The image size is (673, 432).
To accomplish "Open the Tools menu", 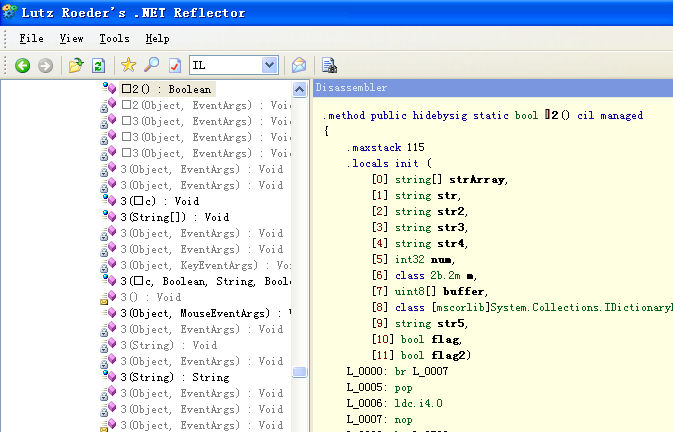I will [x=114, y=38].
